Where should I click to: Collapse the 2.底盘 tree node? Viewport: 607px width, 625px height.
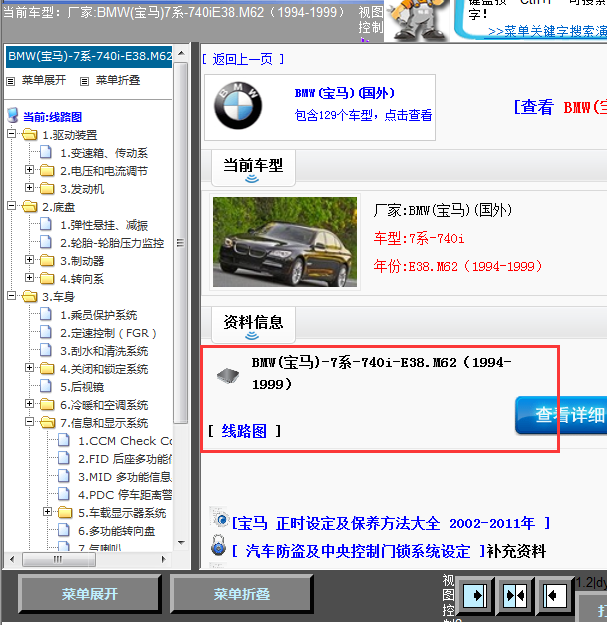(12, 206)
